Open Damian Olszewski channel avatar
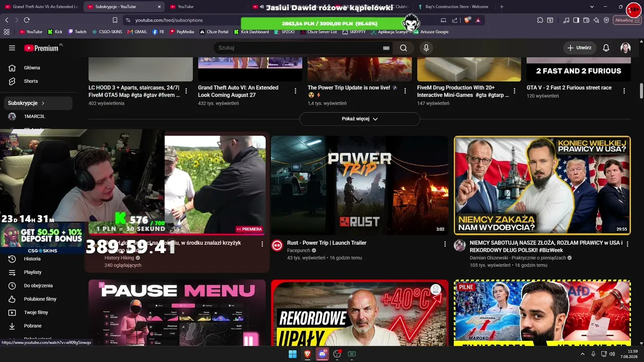The width and height of the screenshot is (644, 362). coord(460,245)
